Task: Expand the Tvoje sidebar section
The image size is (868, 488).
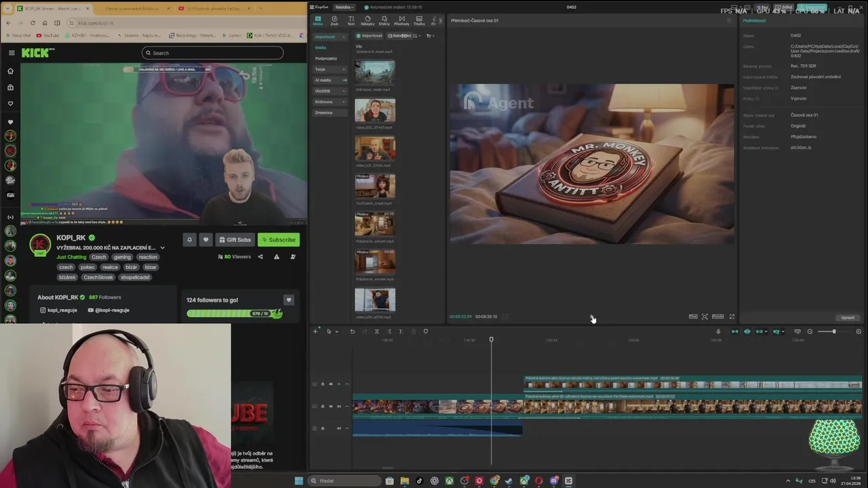Action: pyautogui.click(x=330, y=69)
